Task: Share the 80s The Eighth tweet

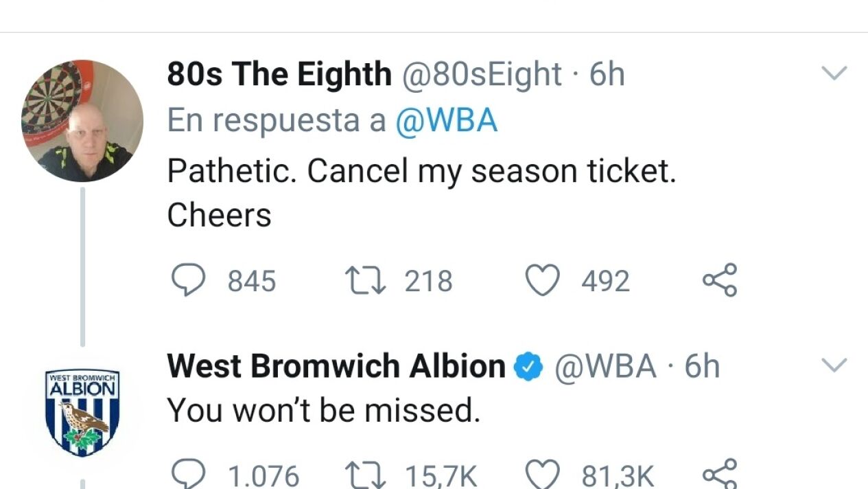Action: coord(720,280)
